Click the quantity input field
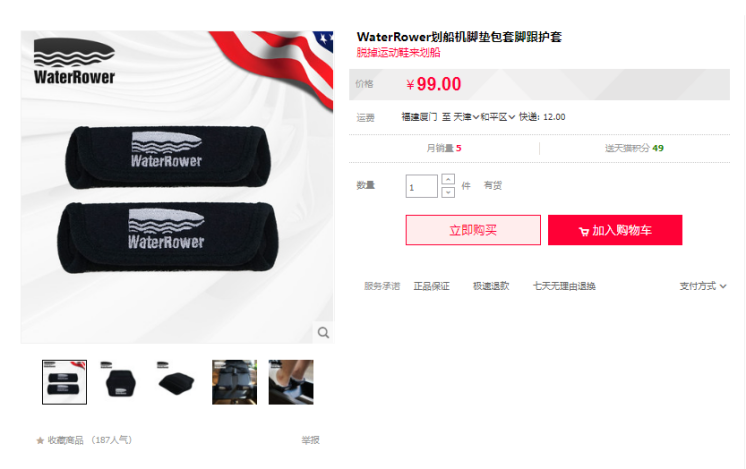The height and width of the screenshot is (469, 746). coord(422,186)
